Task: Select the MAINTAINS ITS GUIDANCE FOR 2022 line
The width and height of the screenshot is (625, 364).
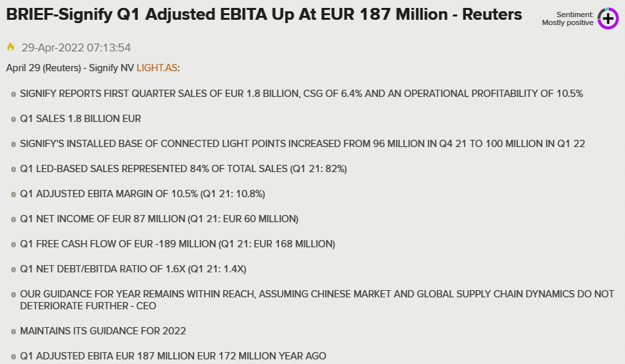Action: [103, 331]
